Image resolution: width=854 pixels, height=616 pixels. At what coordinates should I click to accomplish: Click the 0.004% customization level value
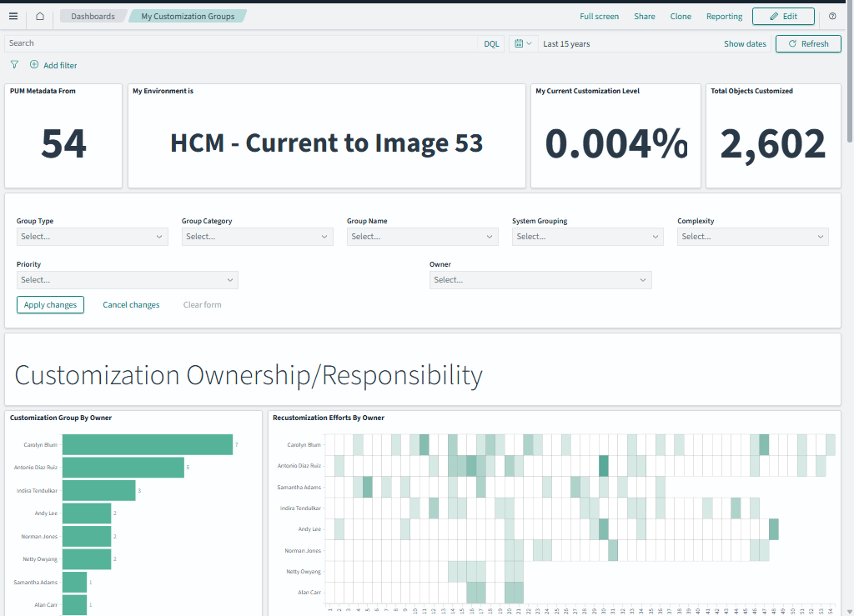coord(616,143)
